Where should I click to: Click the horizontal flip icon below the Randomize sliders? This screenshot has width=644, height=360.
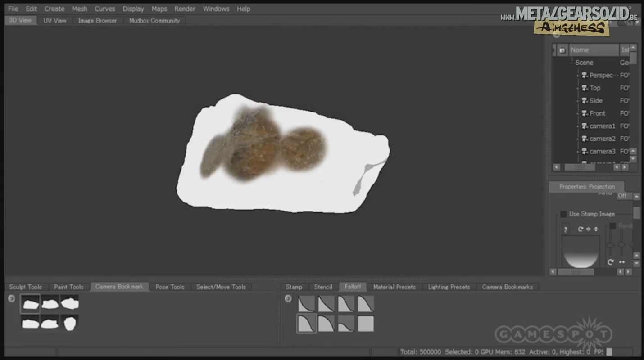[622, 262]
